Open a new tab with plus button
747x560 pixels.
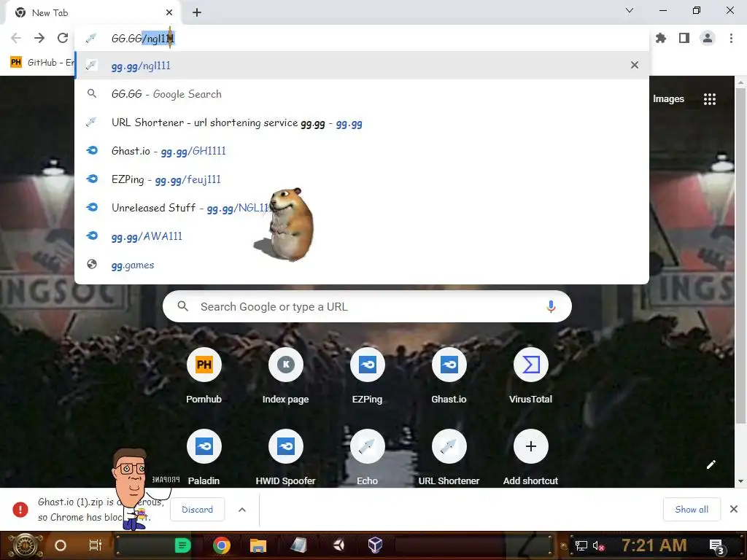197,13
